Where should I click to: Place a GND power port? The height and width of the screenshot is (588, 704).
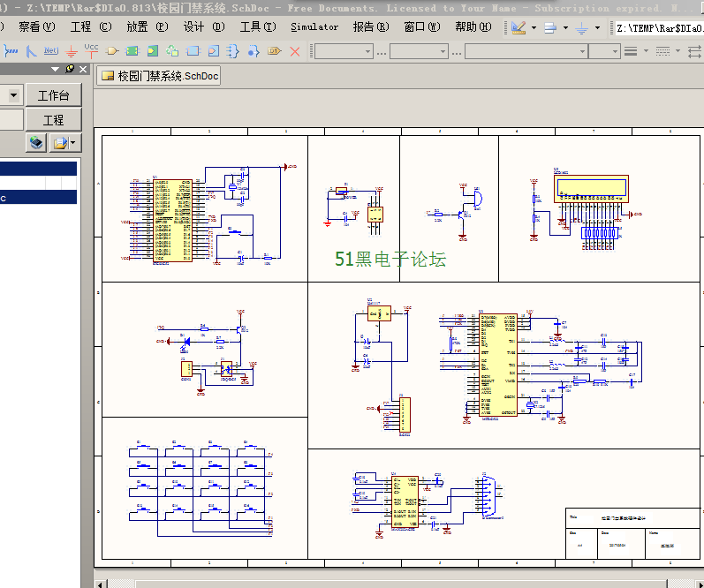coord(72,51)
